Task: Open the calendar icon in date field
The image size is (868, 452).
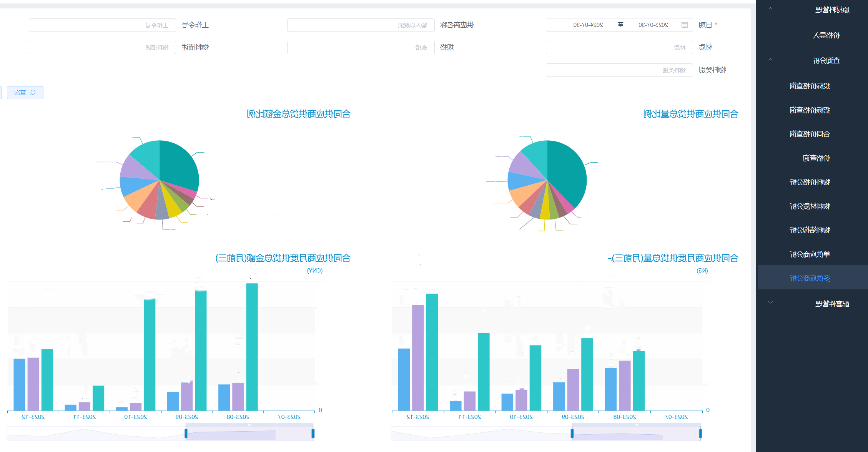Action: 685,25
